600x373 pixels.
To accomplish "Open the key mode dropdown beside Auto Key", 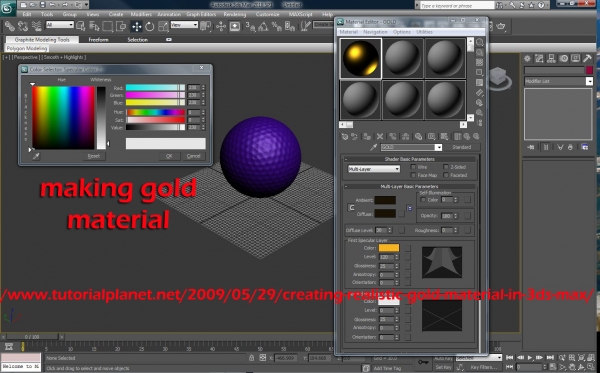I will [479, 358].
